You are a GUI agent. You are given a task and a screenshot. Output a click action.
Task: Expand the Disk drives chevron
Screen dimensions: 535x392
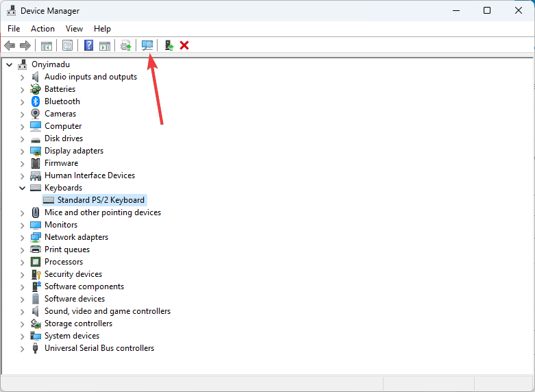tap(22, 139)
